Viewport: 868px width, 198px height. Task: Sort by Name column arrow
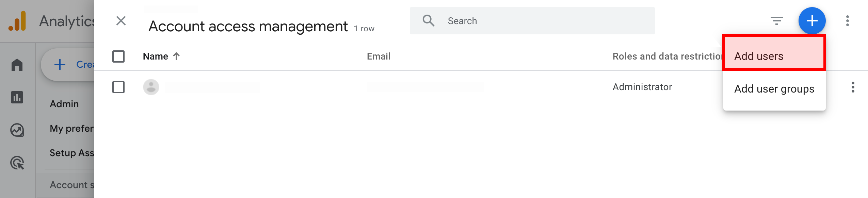click(x=176, y=56)
